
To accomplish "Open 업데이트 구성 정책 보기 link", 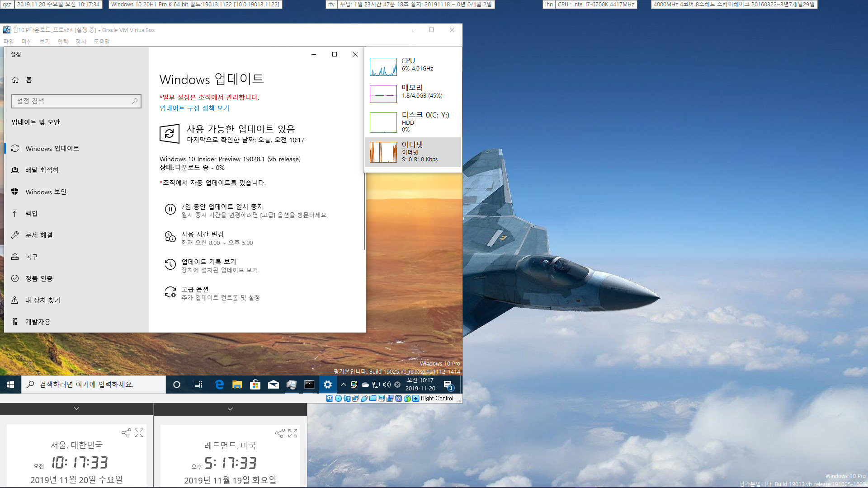I will pyautogui.click(x=194, y=108).
